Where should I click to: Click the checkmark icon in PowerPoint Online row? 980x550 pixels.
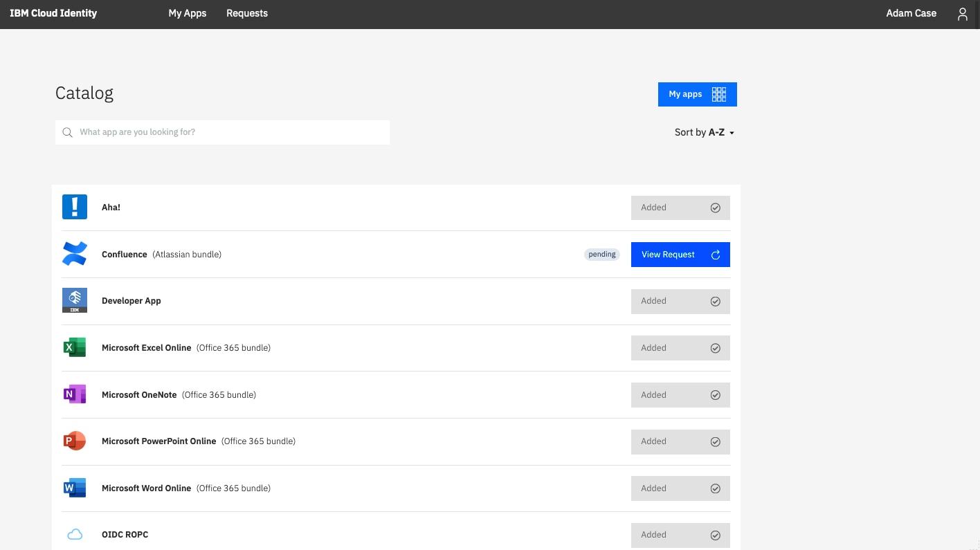pos(716,441)
